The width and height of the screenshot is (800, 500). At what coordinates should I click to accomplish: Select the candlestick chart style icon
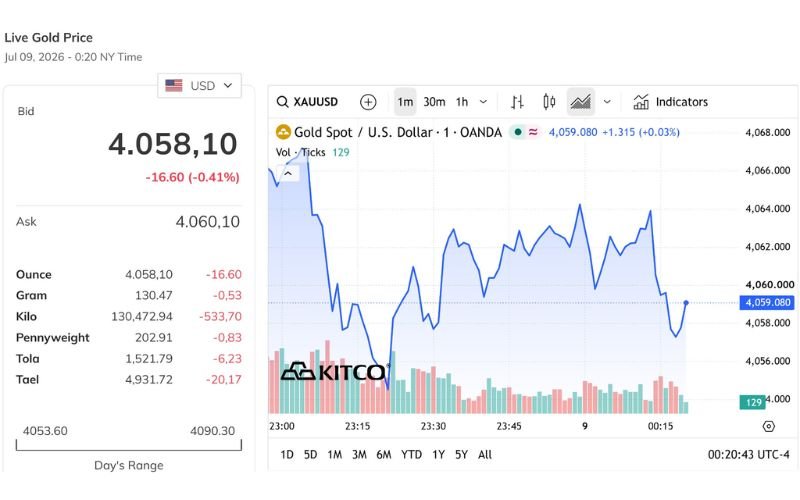tap(549, 102)
